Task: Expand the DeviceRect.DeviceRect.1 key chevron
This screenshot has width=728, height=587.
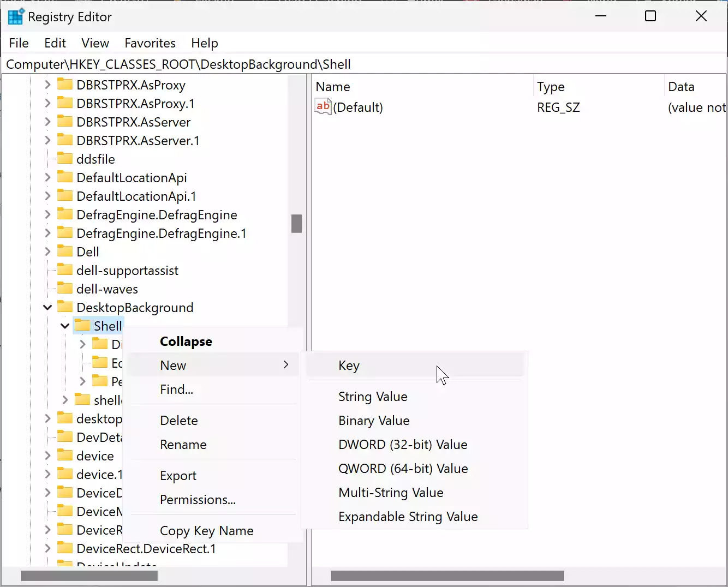Action: pos(47,548)
